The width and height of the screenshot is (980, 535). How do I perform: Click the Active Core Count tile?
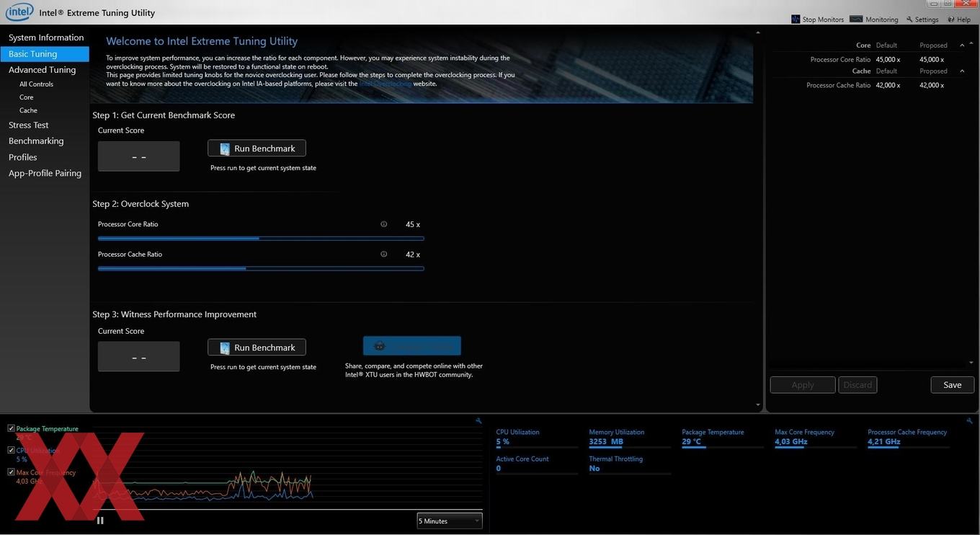click(x=537, y=464)
